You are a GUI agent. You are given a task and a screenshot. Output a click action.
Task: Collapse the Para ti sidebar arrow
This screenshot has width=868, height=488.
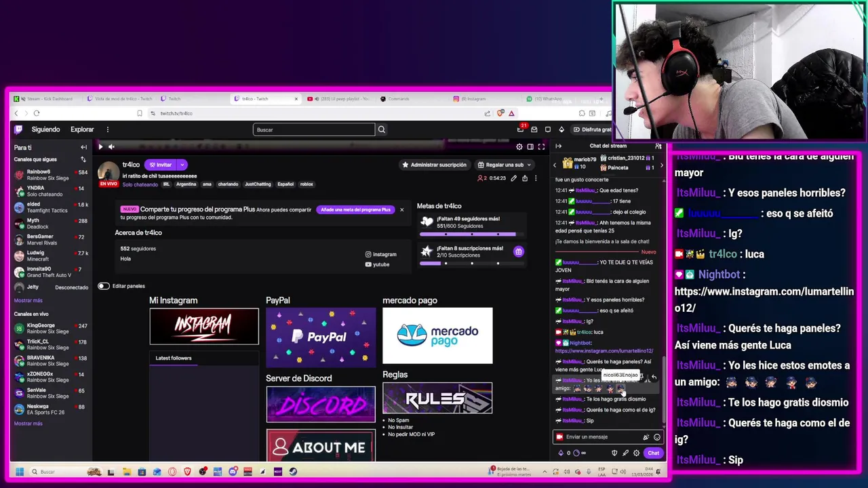(83, 147)
